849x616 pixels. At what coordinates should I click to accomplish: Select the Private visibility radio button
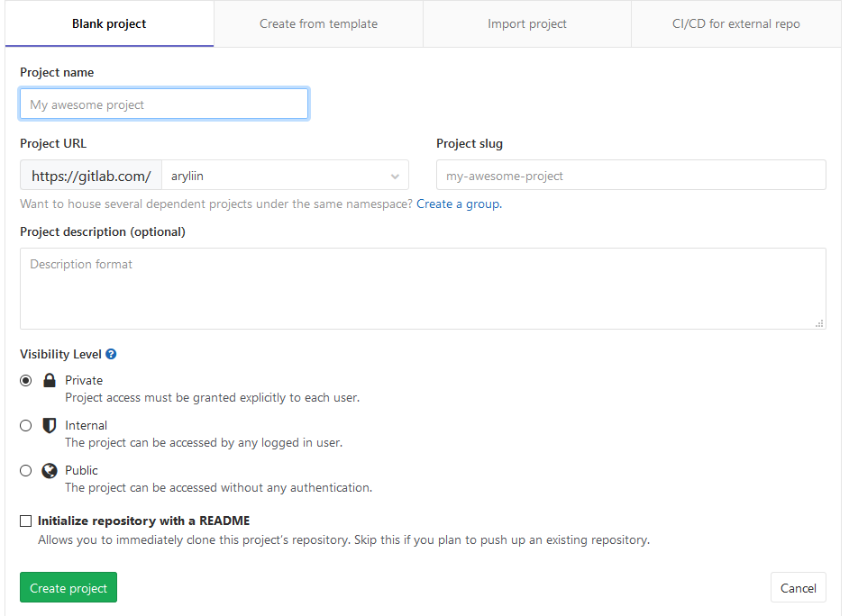tap(25, 381)
